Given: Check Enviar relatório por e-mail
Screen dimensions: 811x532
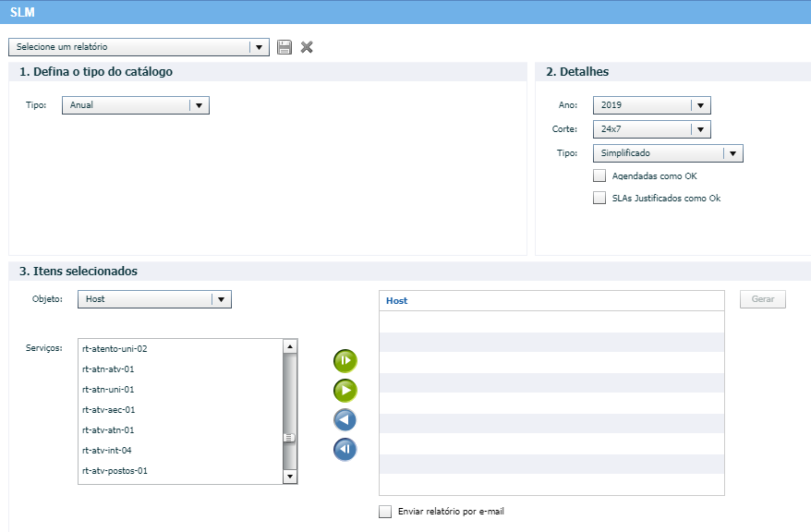Looking at the screenshot, I should click(x=385, y=512).
